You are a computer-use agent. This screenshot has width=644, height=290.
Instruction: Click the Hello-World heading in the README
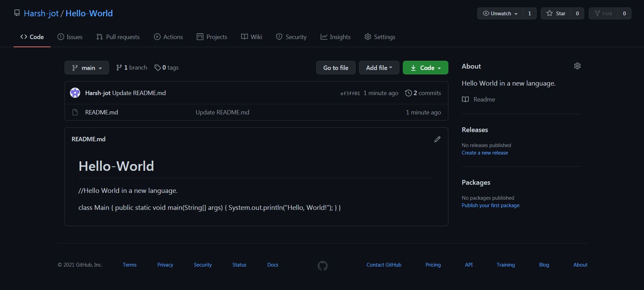coord(116,166)
